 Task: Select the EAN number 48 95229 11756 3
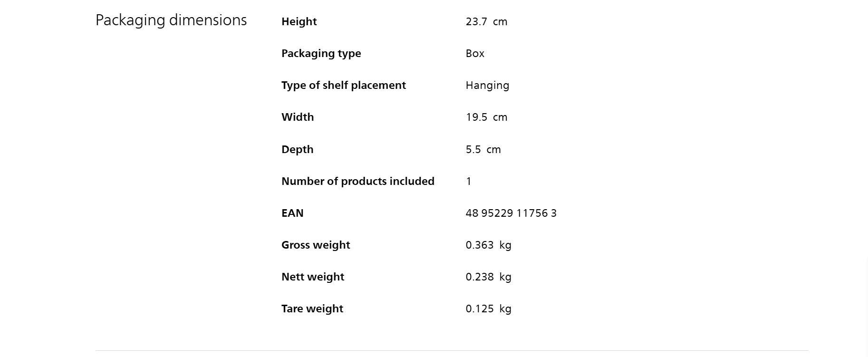[511, 213]
